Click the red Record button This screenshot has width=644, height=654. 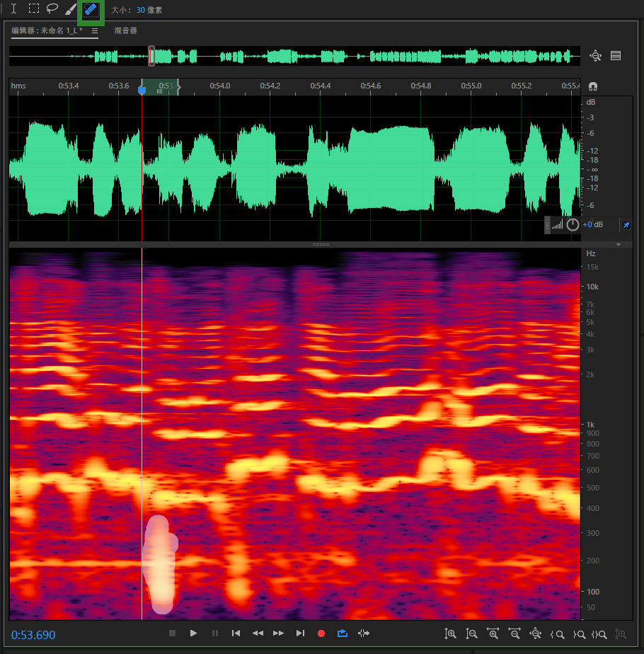321,633
